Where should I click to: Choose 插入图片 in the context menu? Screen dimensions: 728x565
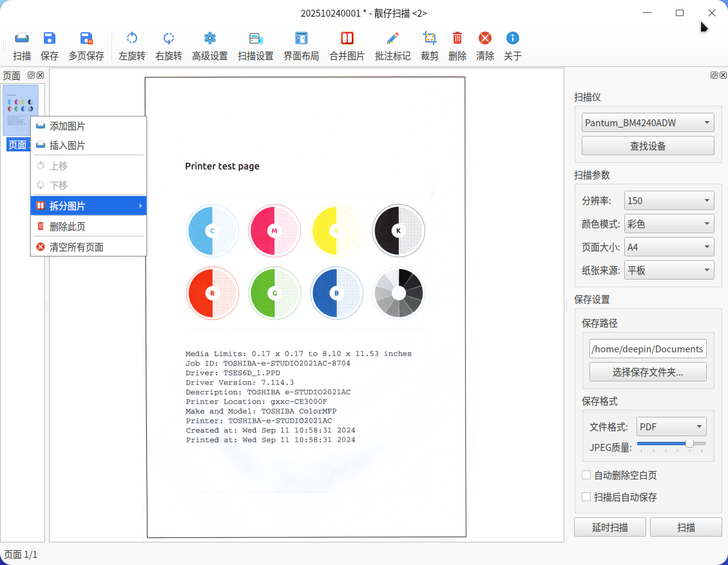pyautogui.click(x=89, y=146)
